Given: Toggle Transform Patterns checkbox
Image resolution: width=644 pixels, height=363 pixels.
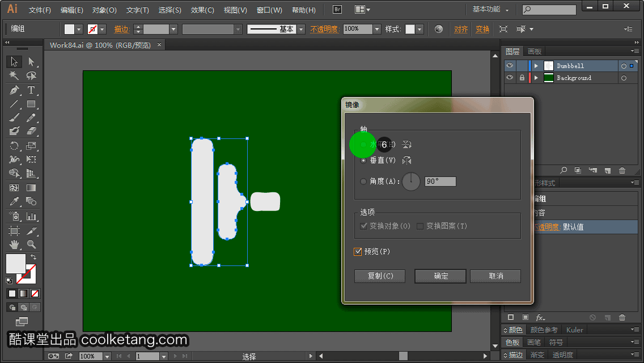Looking at the screenshot, I should (x=420, y=226).
